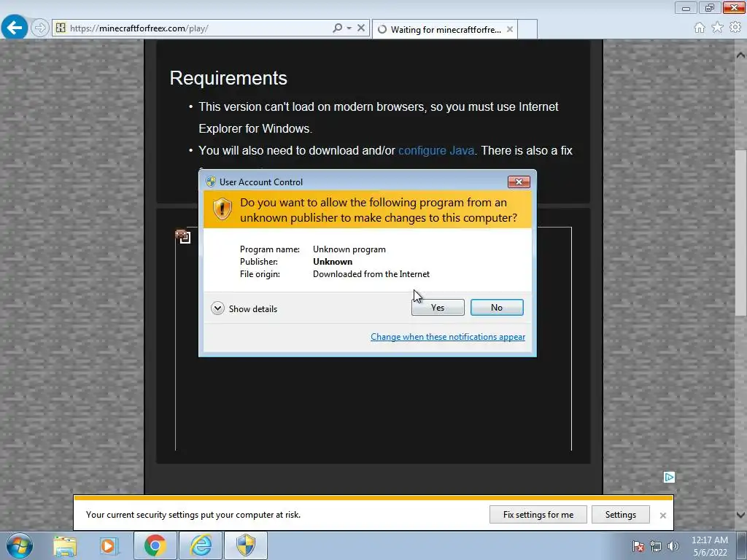Click 'Downloaded from the Internet' text
Screen dimensions: 747x560
[x=371, y=274]
